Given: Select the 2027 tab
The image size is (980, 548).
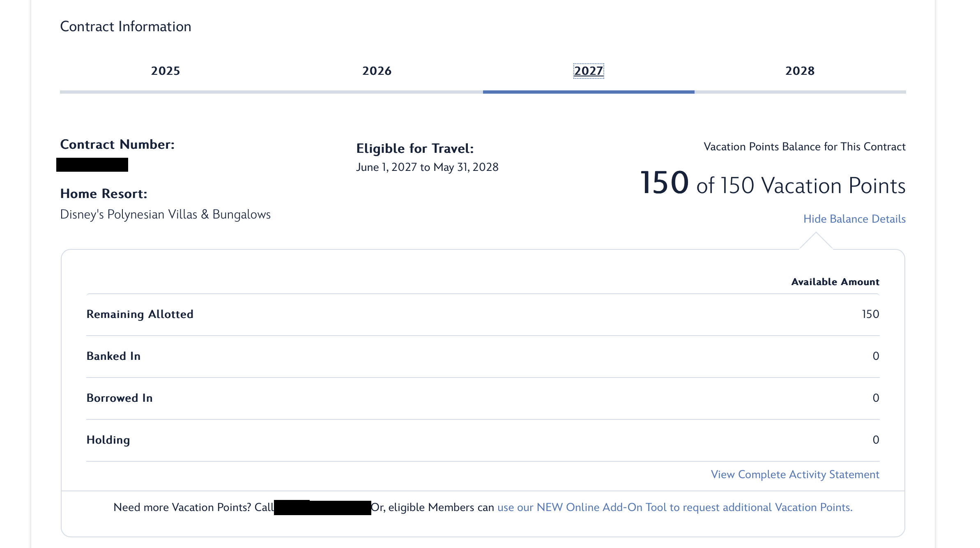Looking at the screenshot, I should [x=588, y=71].
